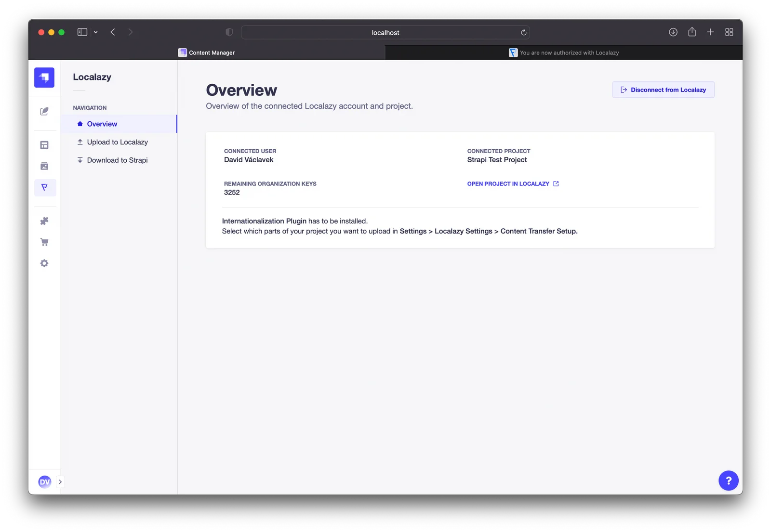Open the sidebar options chevron
The height and width of the screenshot is (532, 771).
coord(96,32)
